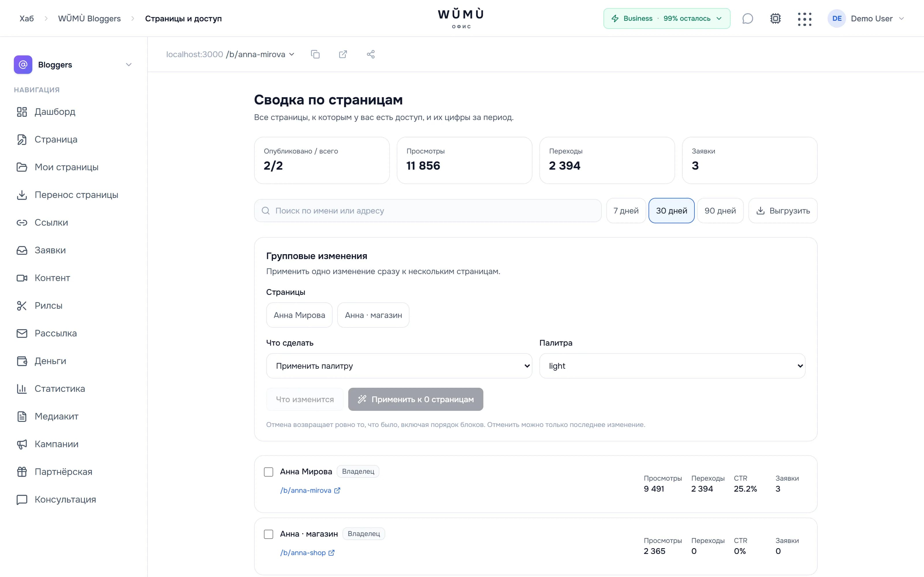Expand the /b/anna-mirova address selector
This screenshot has height=577, width=924.
click(x=260, y=54)
